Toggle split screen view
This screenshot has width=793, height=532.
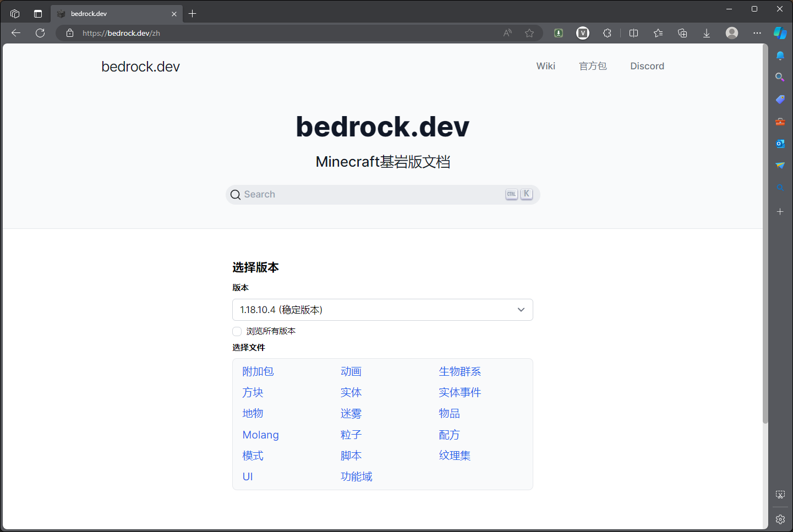(633, 33)
